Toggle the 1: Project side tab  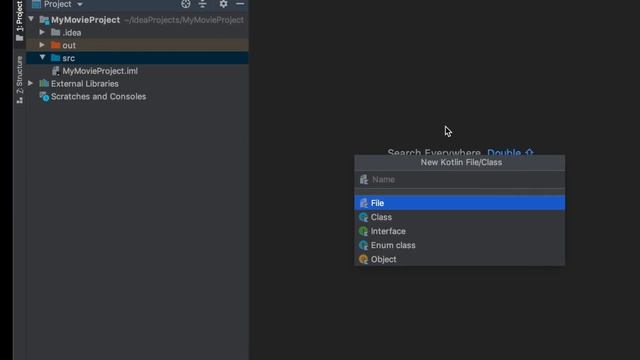point(19,21)
